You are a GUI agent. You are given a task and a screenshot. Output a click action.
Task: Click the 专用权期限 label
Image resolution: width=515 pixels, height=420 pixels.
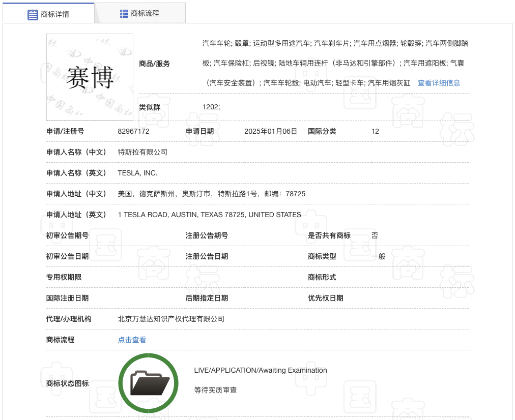point(64,277)
